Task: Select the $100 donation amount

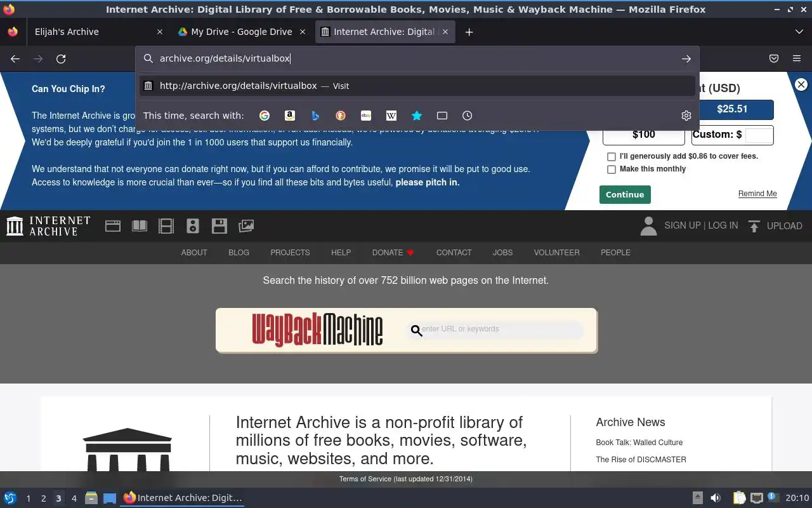Action: tap(644, 135)
